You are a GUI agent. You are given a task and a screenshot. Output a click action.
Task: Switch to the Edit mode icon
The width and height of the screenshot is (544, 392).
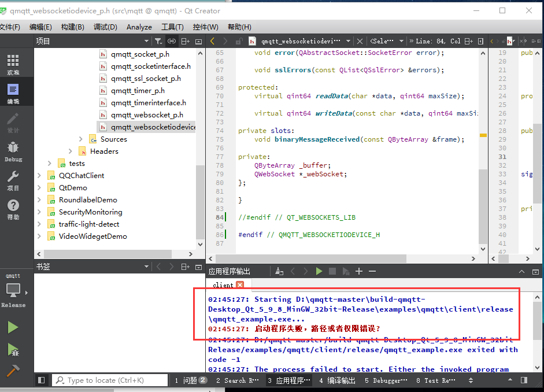(13, 94)
